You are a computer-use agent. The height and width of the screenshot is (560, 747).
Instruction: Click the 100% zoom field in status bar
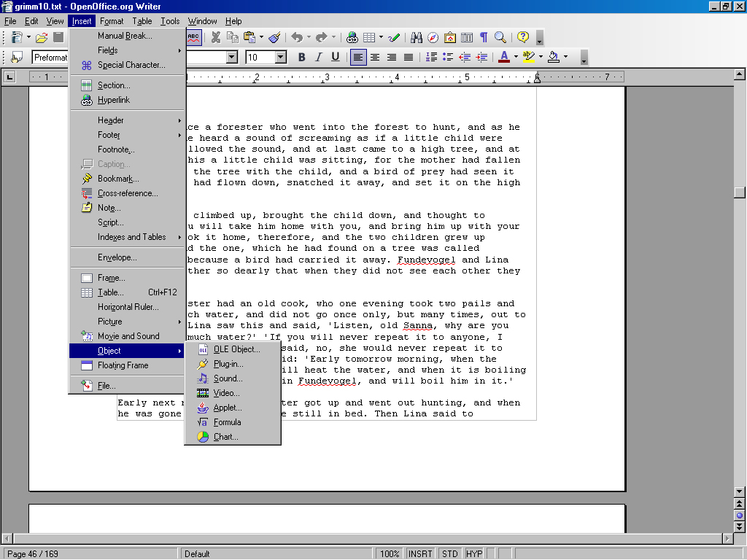coord(389,553)
